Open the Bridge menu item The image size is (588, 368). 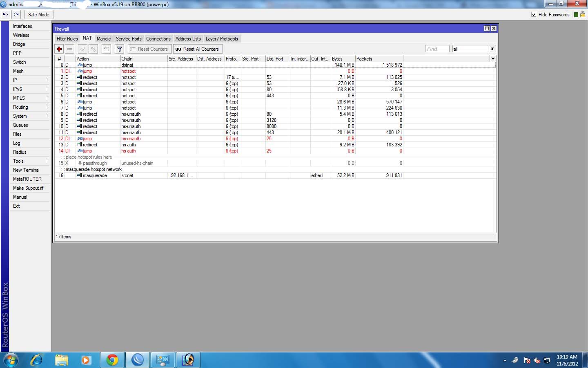point(30,44)
